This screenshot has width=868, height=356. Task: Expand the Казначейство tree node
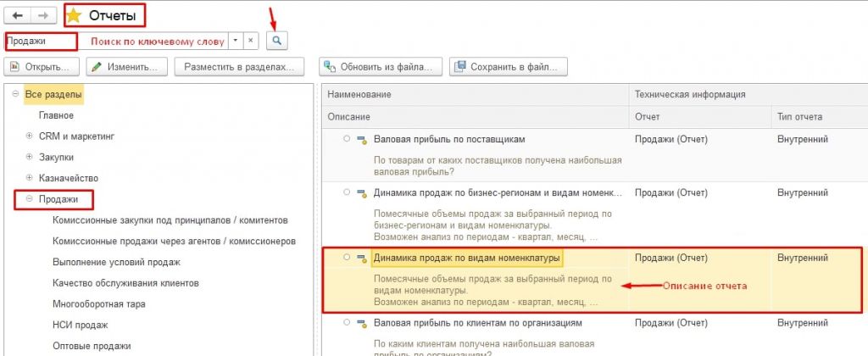click(30, 178)
